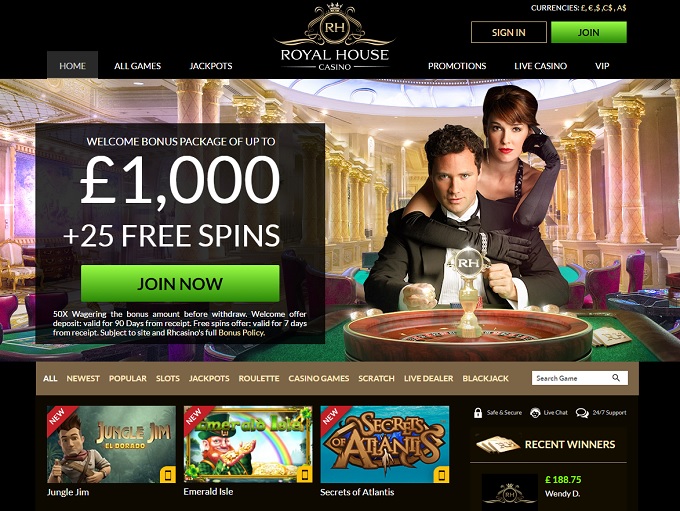Open the Live Casino section
680x511 pixels.
(540, 66)
